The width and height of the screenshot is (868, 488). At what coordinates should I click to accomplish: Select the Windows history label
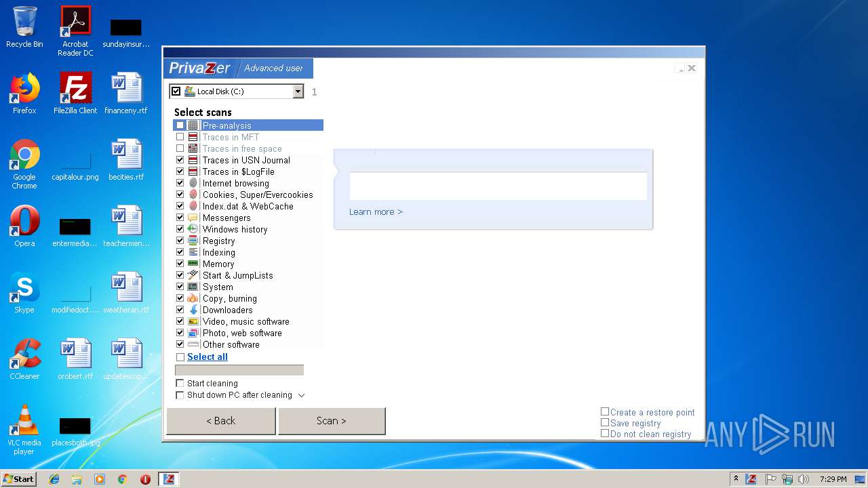[x=235, y=229]
